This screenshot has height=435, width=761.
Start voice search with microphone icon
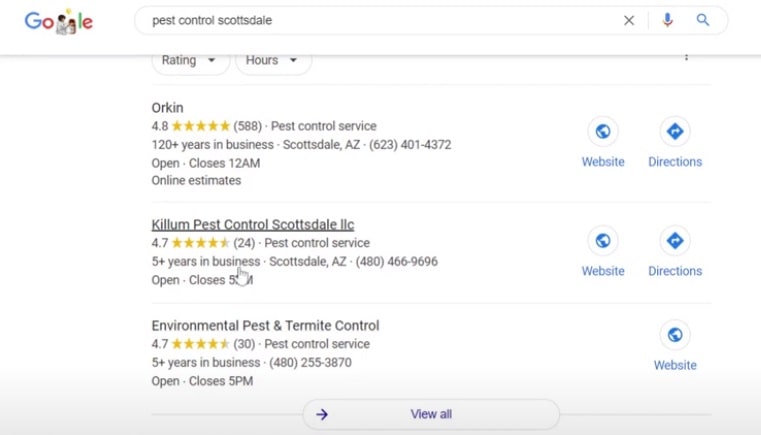tap(667, 20)
